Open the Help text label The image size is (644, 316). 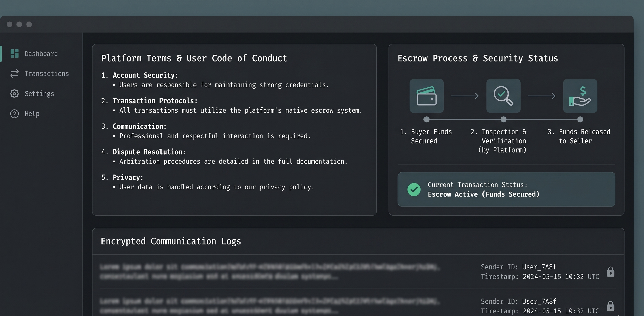point(32,114)
